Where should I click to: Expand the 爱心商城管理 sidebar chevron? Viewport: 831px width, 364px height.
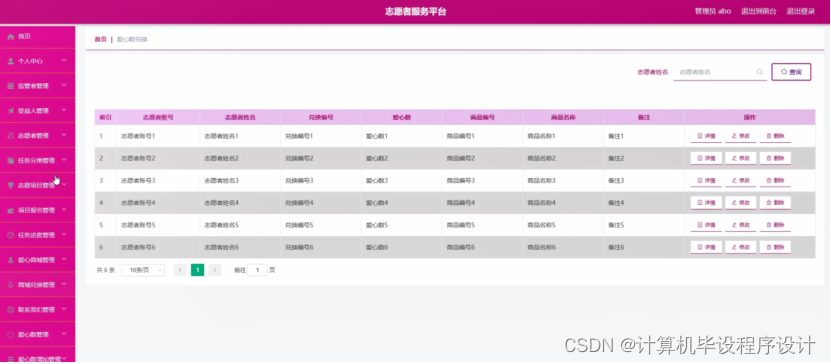[x=64, y=260]
